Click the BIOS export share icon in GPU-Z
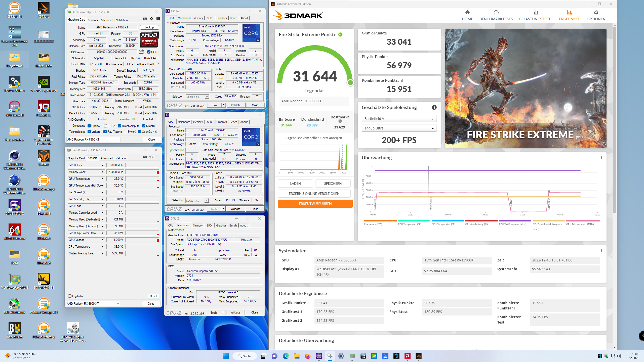 (141, 52)
